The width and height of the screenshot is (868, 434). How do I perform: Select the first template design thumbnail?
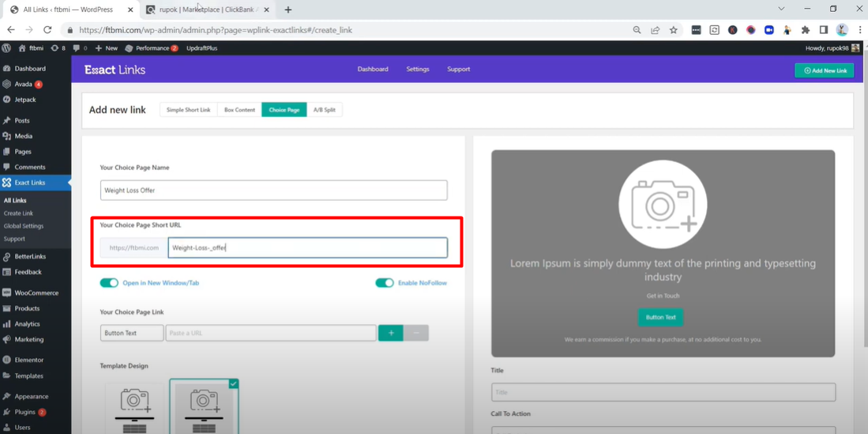pos(134,409)
